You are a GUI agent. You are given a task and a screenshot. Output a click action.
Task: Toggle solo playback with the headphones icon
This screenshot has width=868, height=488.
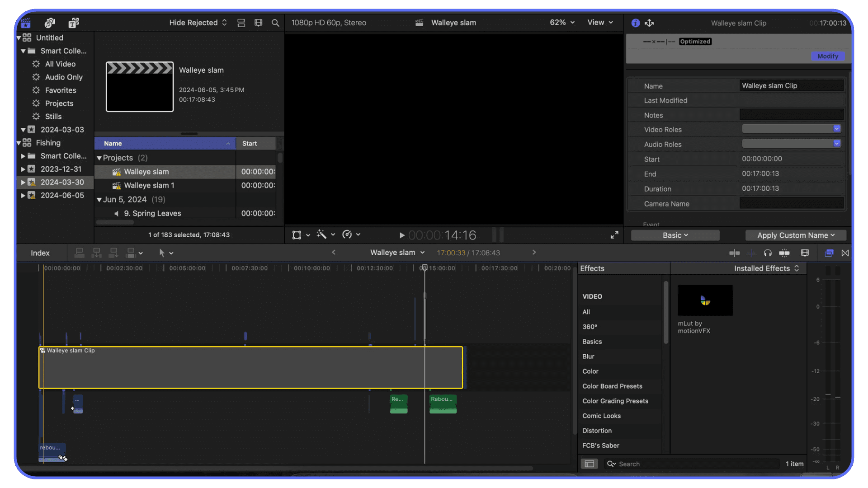(x=768, y=253)
